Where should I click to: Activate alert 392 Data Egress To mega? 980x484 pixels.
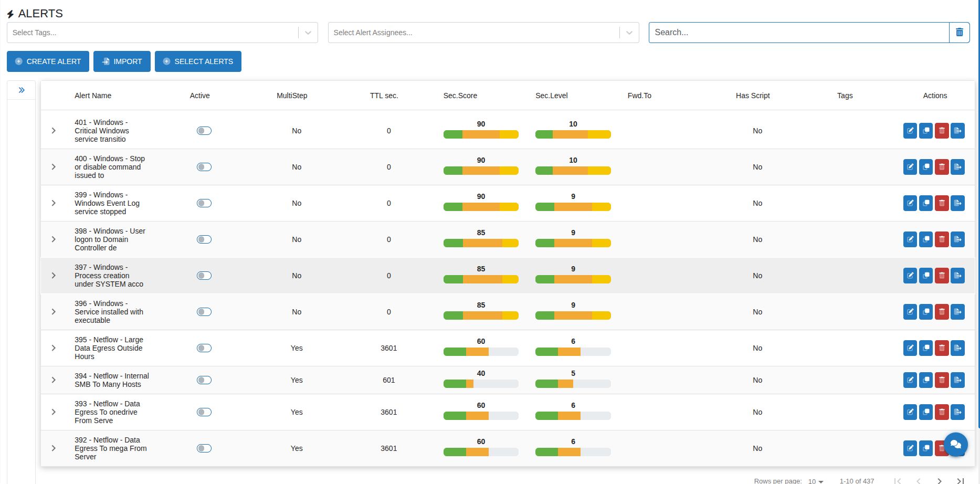[x=204, y=448]
